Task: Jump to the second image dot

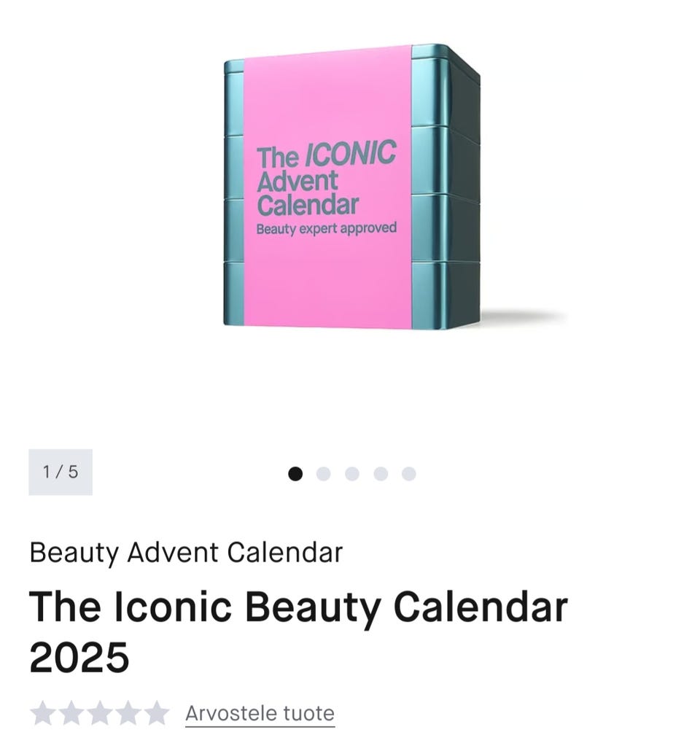Action: 324,474
